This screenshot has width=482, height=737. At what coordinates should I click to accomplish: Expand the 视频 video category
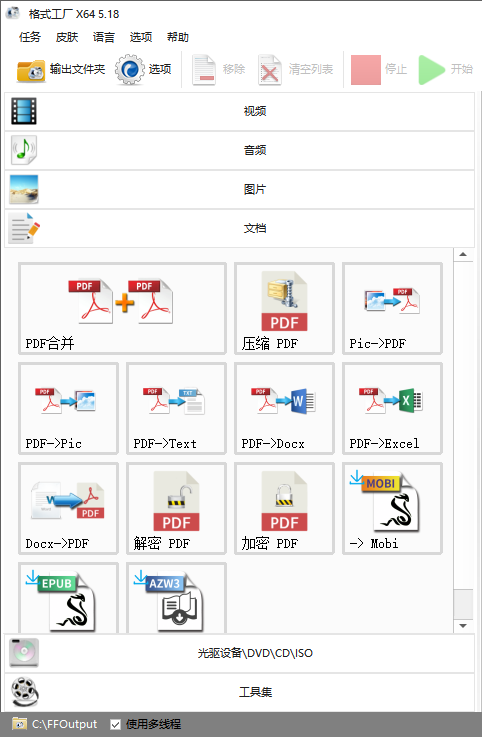[239, 111]
